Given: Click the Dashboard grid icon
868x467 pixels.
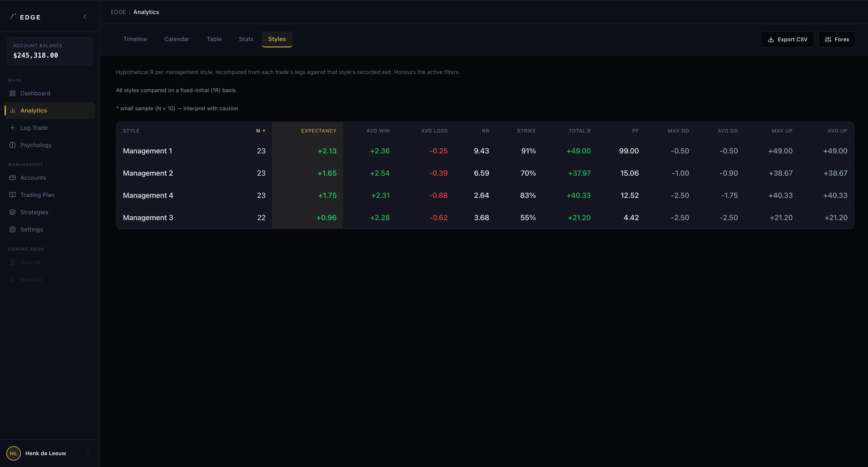Looking at the screenshot, I should [x=12, y=93].
